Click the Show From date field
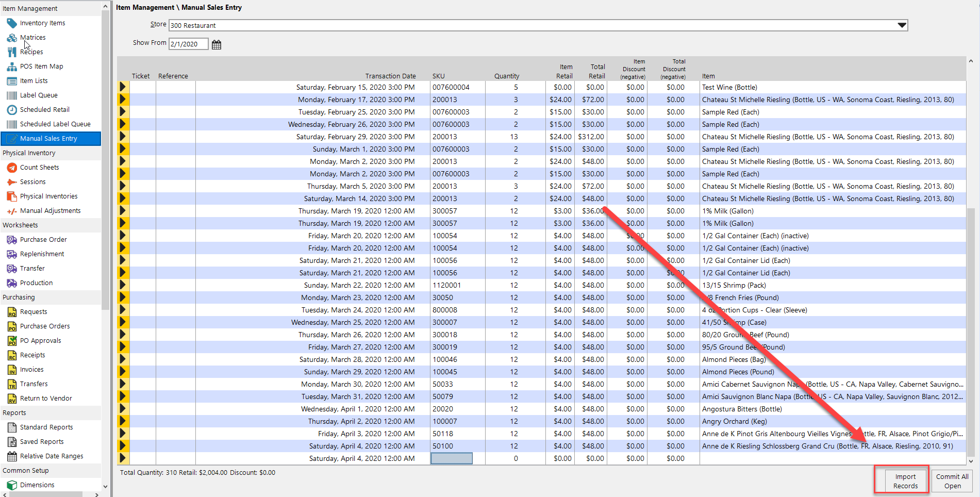980x497 pixels. (x=189, y=44)
